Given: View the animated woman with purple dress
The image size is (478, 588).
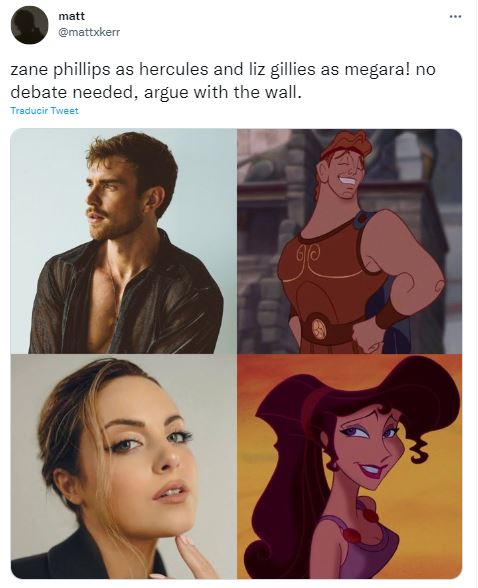Looking at the screenshot, I should (x=350, y=467).
